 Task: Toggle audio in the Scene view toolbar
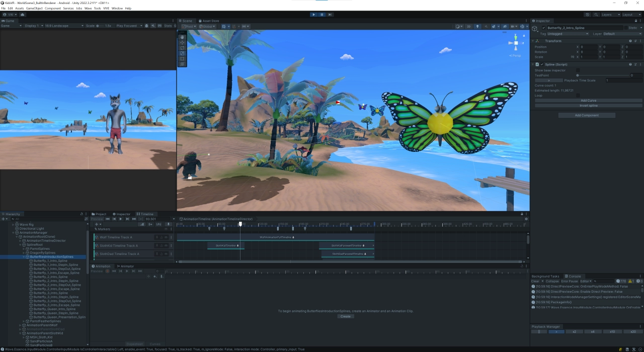pos(487,26)
